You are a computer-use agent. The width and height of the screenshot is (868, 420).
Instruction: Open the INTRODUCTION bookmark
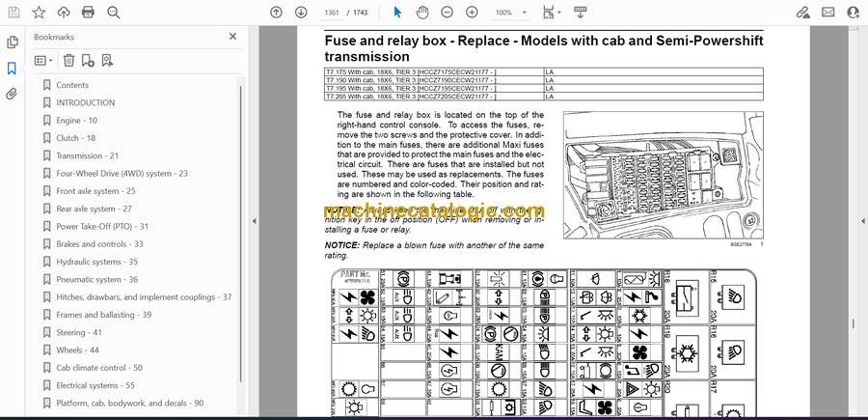85,102
